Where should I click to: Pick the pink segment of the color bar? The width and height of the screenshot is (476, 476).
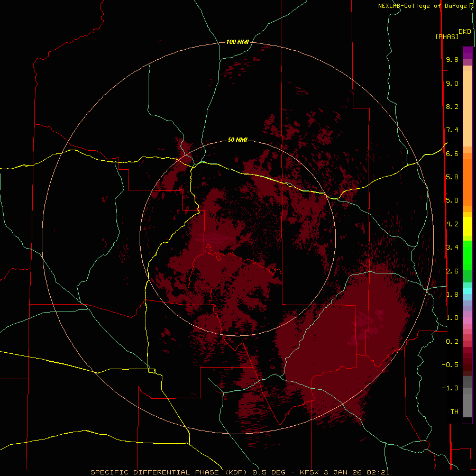[467, 321]
